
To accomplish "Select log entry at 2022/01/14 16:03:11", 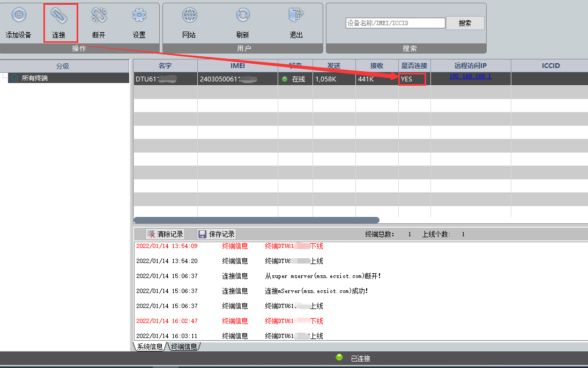I will point(229,336).
